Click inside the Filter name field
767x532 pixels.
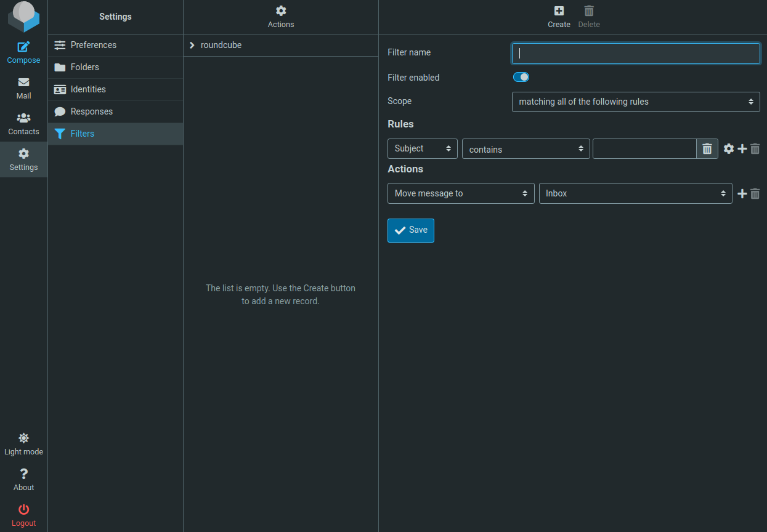635,54
